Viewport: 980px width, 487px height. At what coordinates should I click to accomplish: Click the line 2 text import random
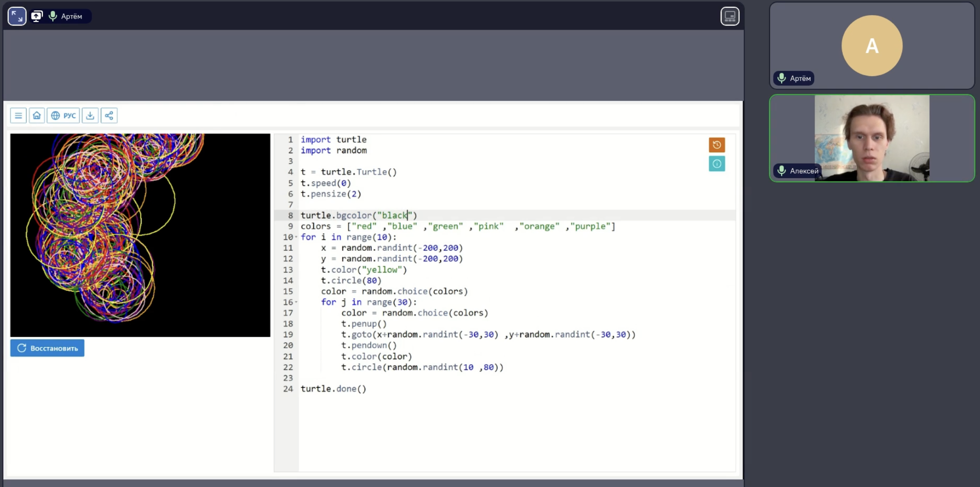point(334,151)
